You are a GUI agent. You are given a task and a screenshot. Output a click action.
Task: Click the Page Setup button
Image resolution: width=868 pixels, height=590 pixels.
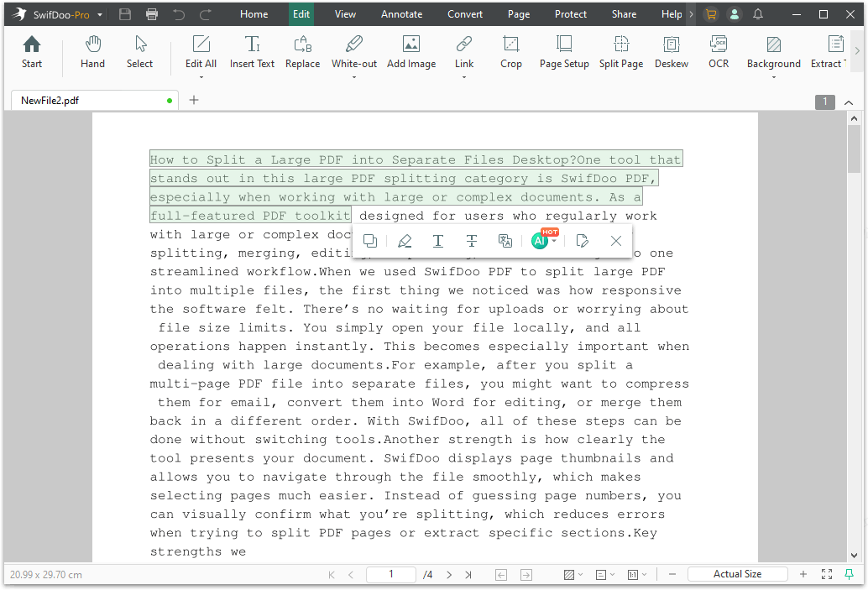click(x=563, y=52)
